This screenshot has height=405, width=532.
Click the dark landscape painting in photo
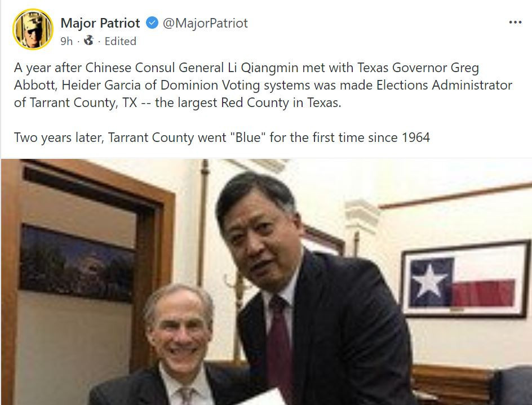click(x=77, y=263)
